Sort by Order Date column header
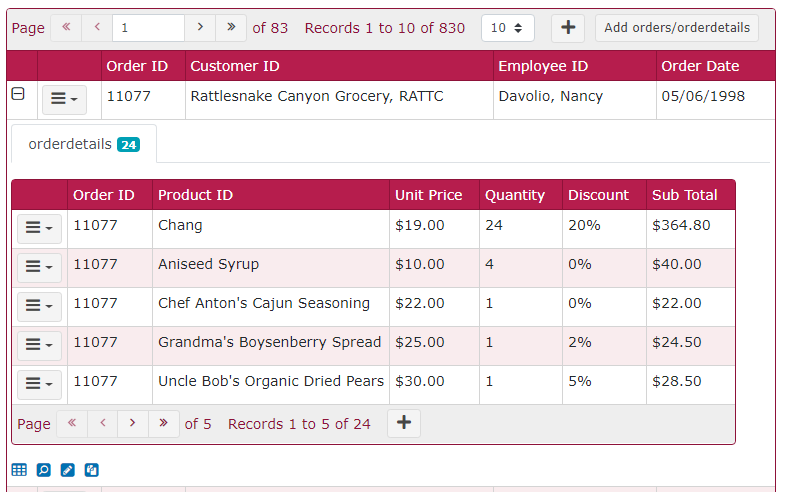The image size is (790, 492). click(700, 66)
